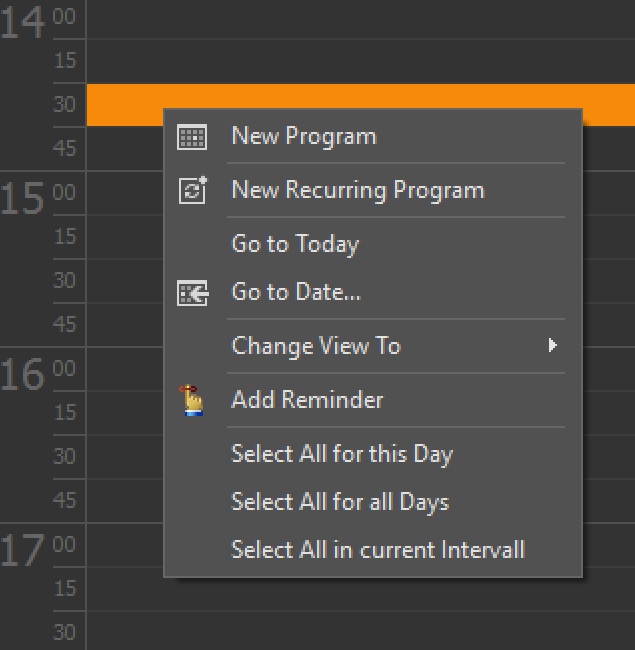Click the Add Reminder hand icon

coord(192,400)
